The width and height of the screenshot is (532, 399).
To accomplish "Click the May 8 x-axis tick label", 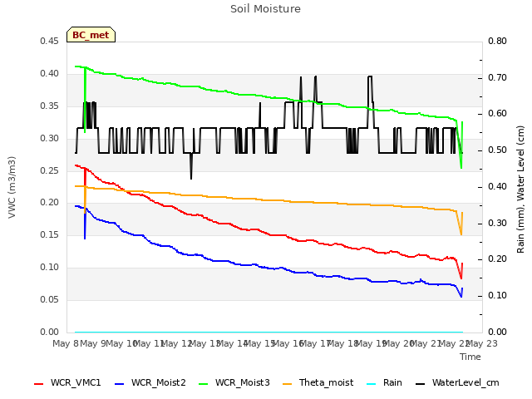I will [65, 343].
